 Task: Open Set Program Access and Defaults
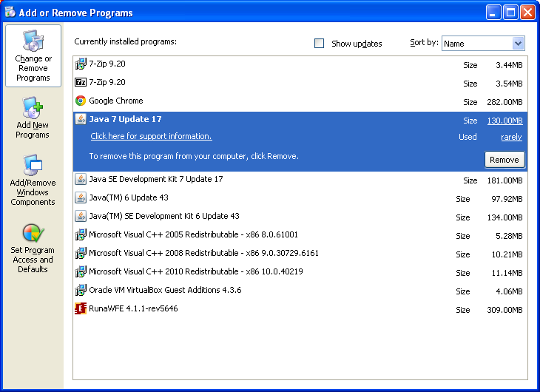[33, 248]
